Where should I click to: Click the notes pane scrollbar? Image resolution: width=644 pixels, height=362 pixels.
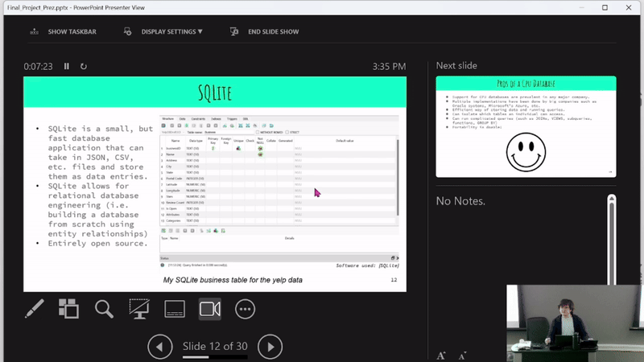(x=612, y=241)
